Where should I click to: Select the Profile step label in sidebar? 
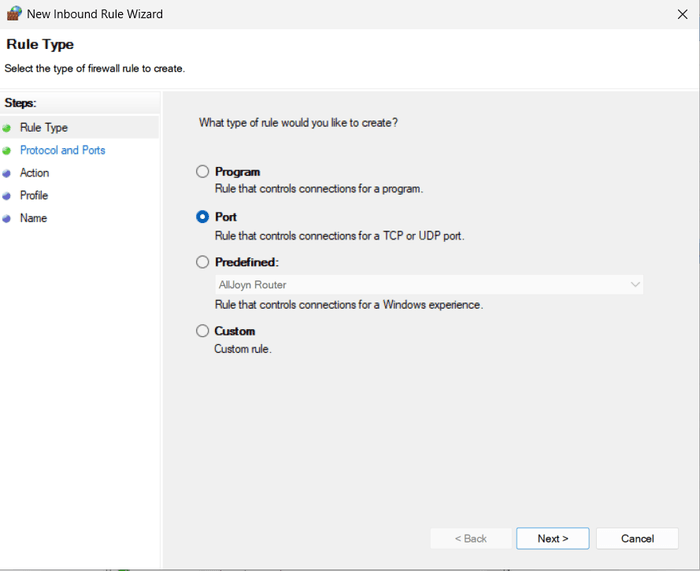click(x=34, y=195)
